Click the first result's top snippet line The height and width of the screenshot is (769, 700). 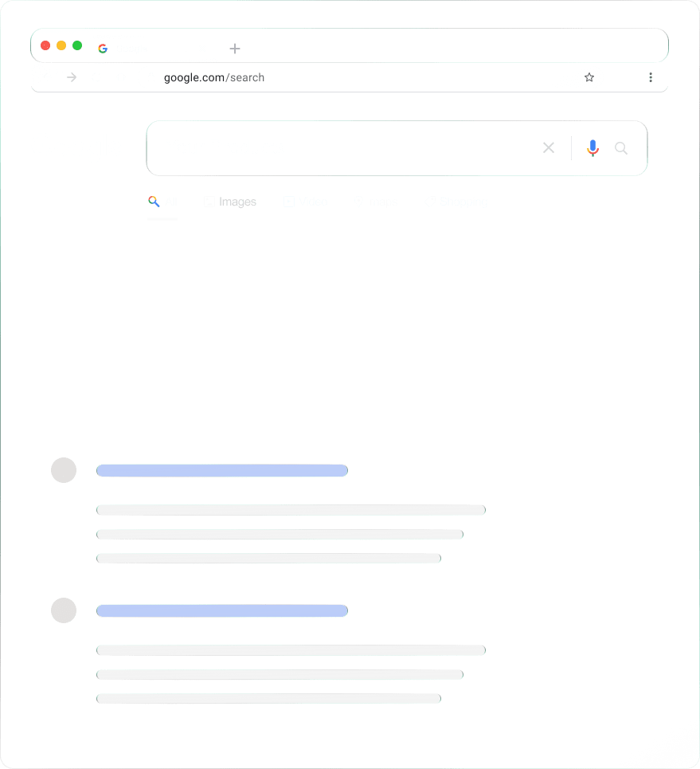(291, 510)
